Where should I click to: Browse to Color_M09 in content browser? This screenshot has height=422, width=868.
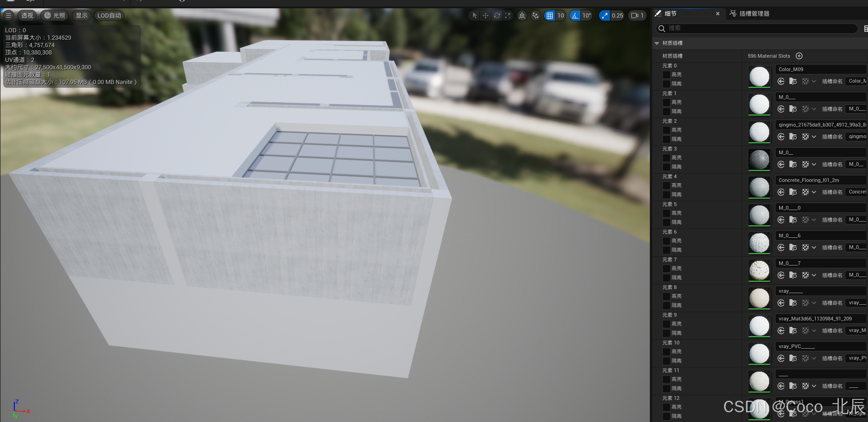tap(793, 81)
